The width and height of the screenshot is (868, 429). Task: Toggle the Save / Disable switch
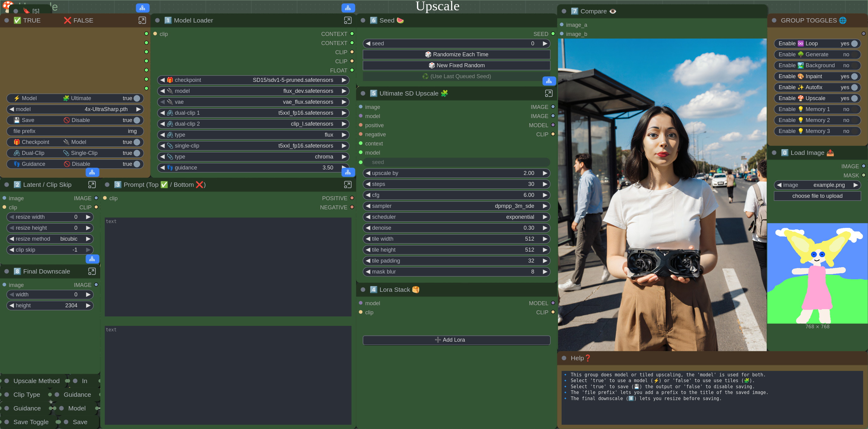click(x=136, y=120)
